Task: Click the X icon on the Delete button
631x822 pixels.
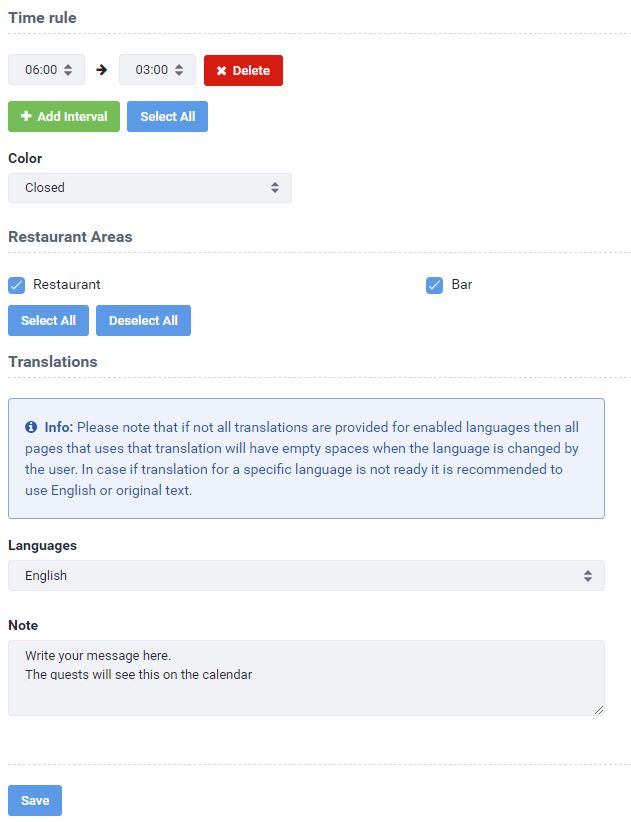Action: point(221,70)
